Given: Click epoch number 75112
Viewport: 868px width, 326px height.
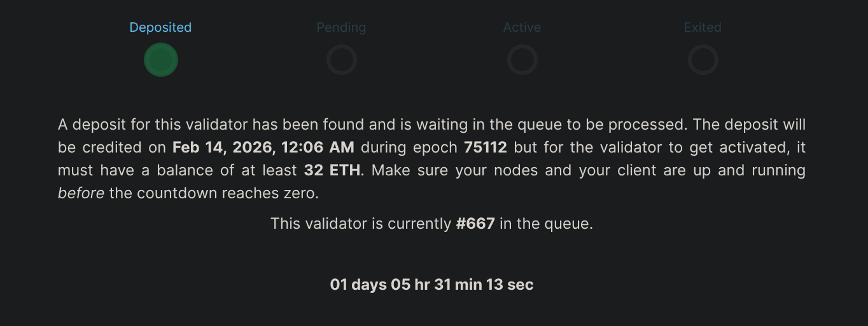Looking at the screenshot, I should tap(486, 147).
